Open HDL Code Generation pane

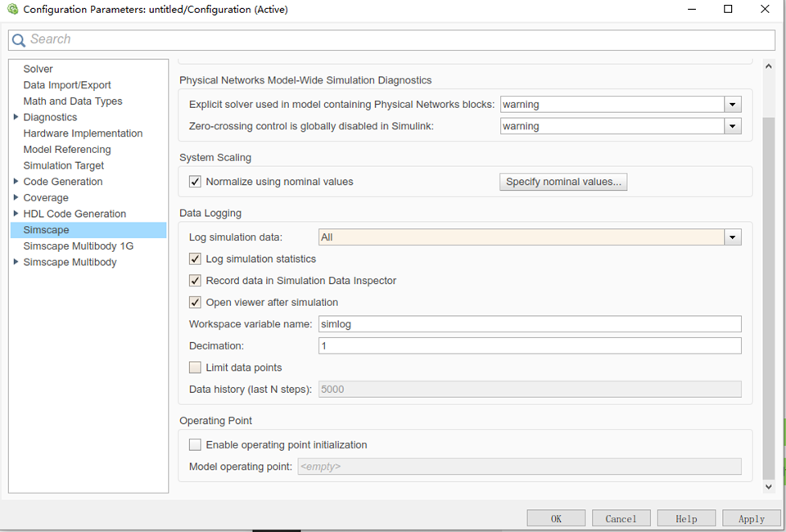click(x=75, y=214)
